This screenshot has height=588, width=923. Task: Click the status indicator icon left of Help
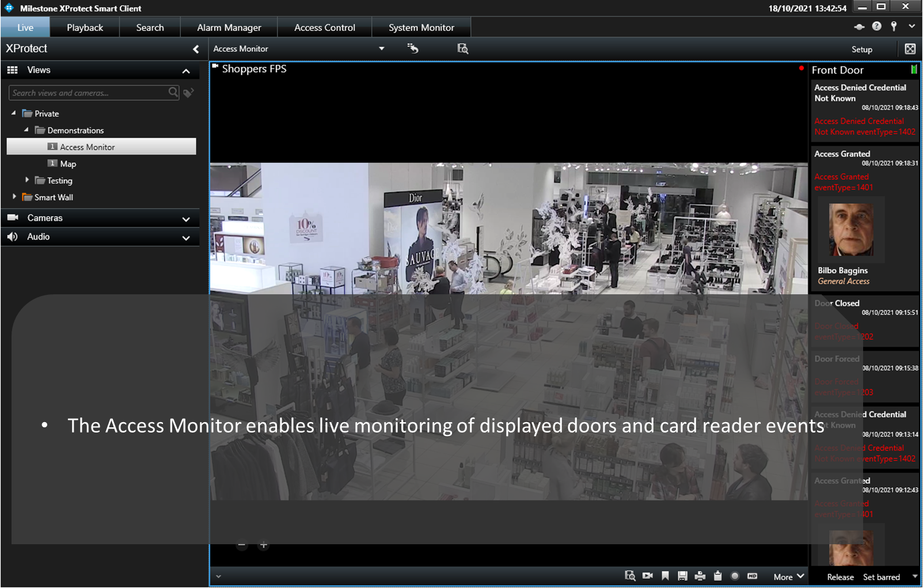pos(859,26)
